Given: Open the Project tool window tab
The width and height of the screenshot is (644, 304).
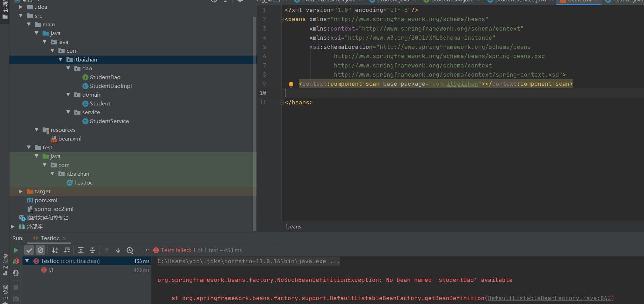Looking at the screenshot, I should click(x=5, y=10).
